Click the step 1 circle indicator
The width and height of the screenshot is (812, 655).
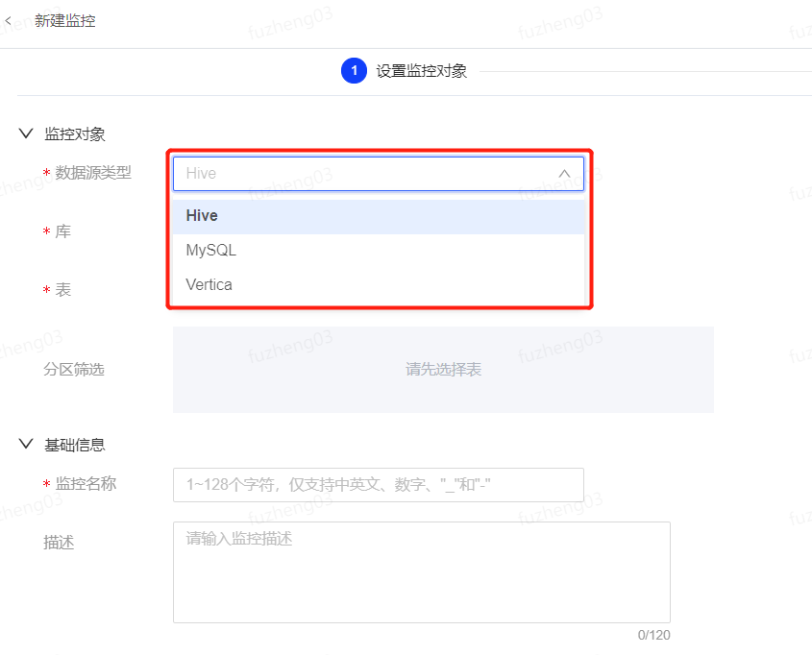354,71
